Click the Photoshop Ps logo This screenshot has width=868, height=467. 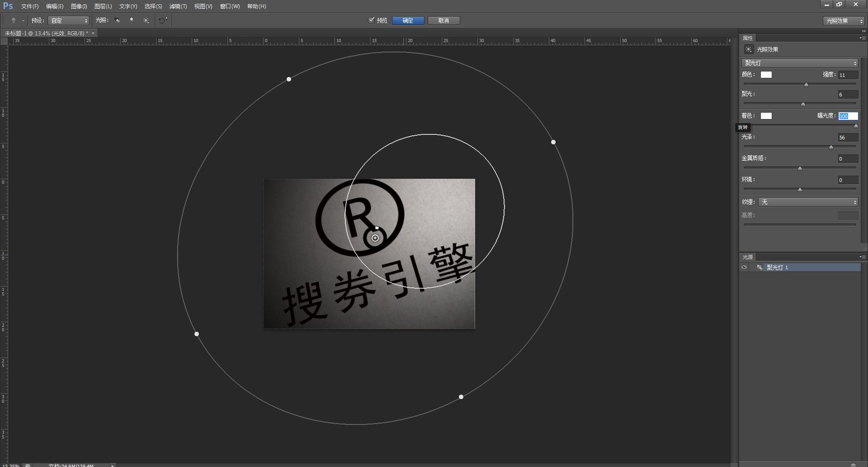click(8, 6)
